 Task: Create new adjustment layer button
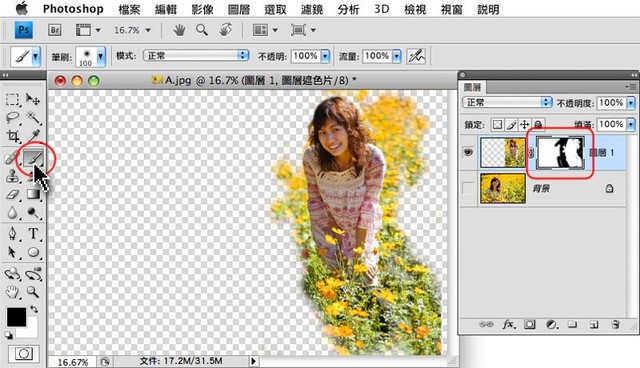[x=551, y=325]
